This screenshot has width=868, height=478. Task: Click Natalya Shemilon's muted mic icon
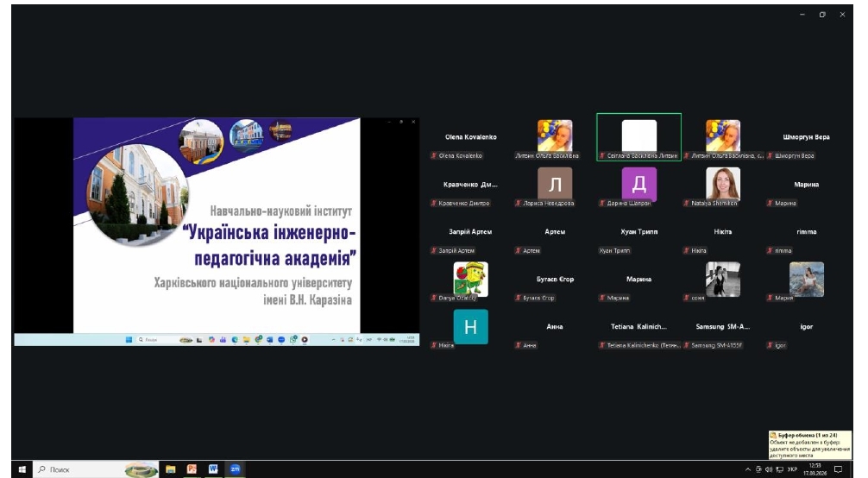[x=687, y=204]
